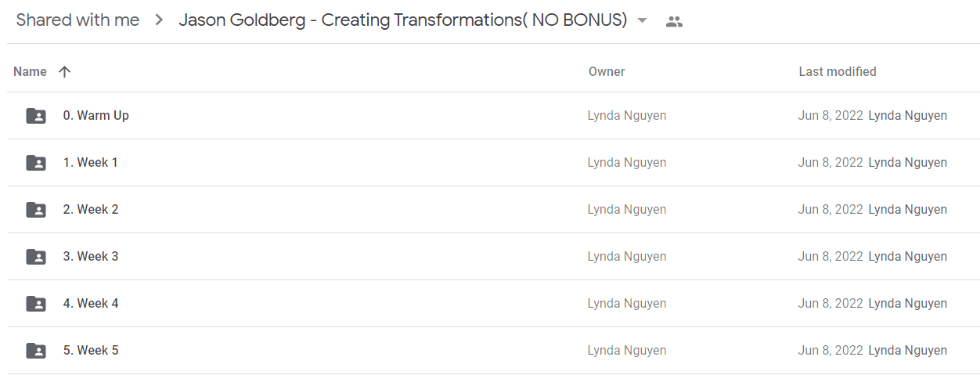Sort the list by Name column
Image resolution: width=980 pixels, height=375 pixels.
point(31,72)
